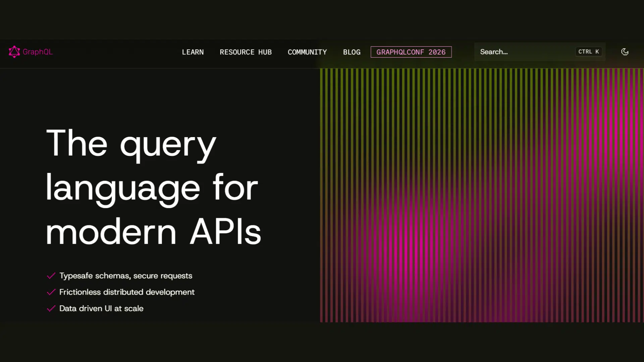Image resolution: width=644 pixels, height=362 pixels.
Task: Click the headline 'The query language for modern APIs'
Action: pos(153,187)
